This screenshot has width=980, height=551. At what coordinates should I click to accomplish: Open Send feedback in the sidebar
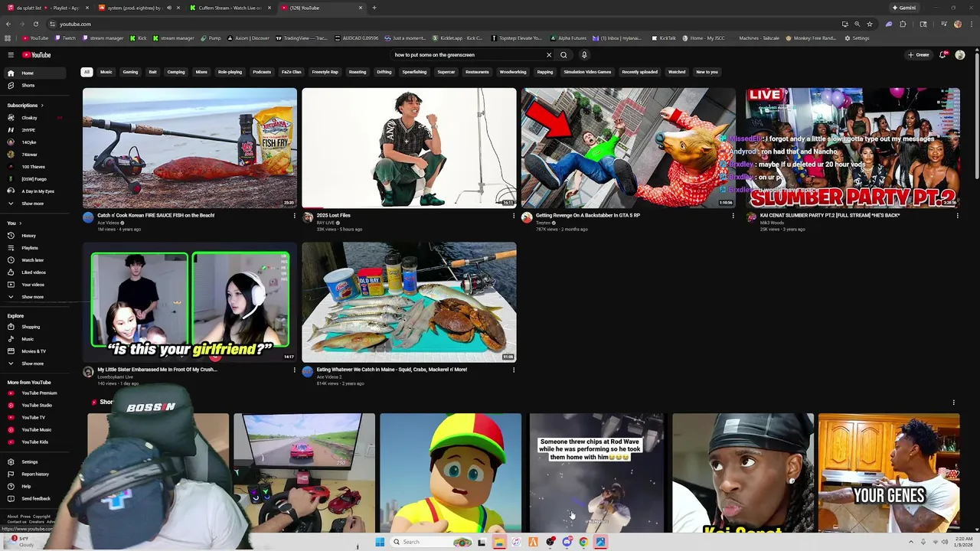35,499
